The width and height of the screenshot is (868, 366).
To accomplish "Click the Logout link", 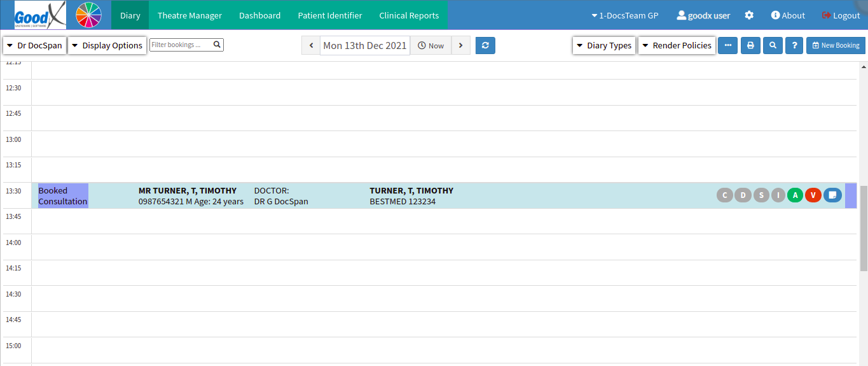I will point(841,15).
